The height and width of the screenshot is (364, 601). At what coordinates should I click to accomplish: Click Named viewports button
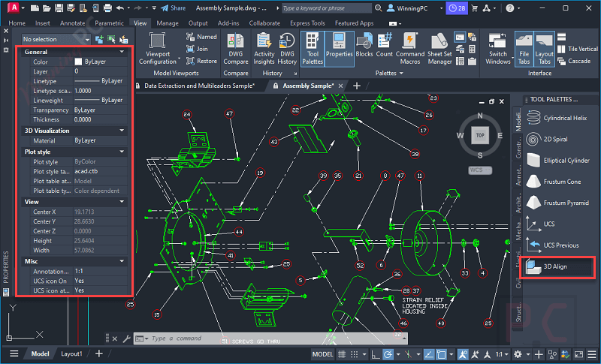[x=201, y=37]
